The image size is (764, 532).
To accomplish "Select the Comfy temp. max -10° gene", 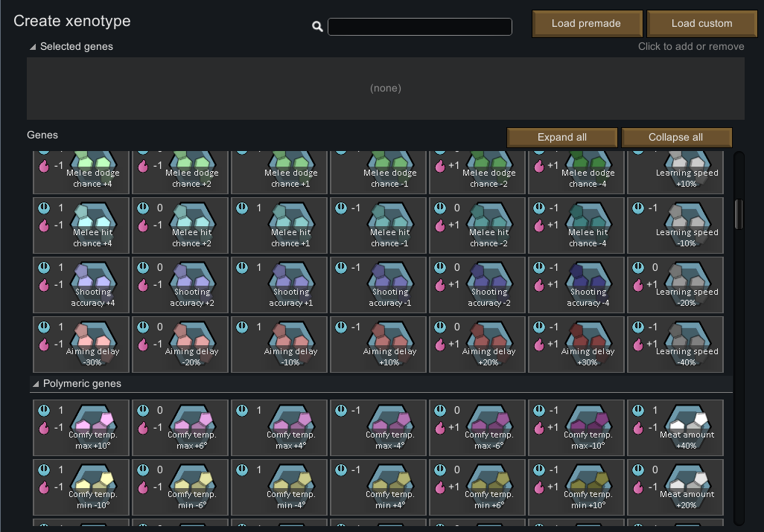I will click(x=576, y=428).
